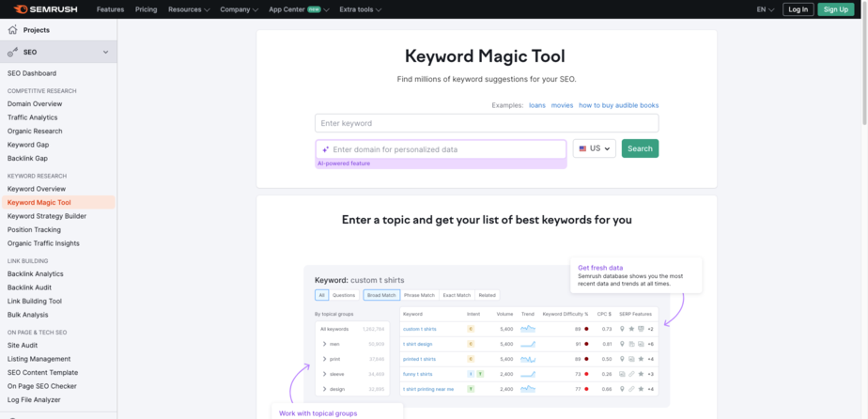Open Projects home icon
The width and height of the screenshot is (868, 419).
(12, 30)
